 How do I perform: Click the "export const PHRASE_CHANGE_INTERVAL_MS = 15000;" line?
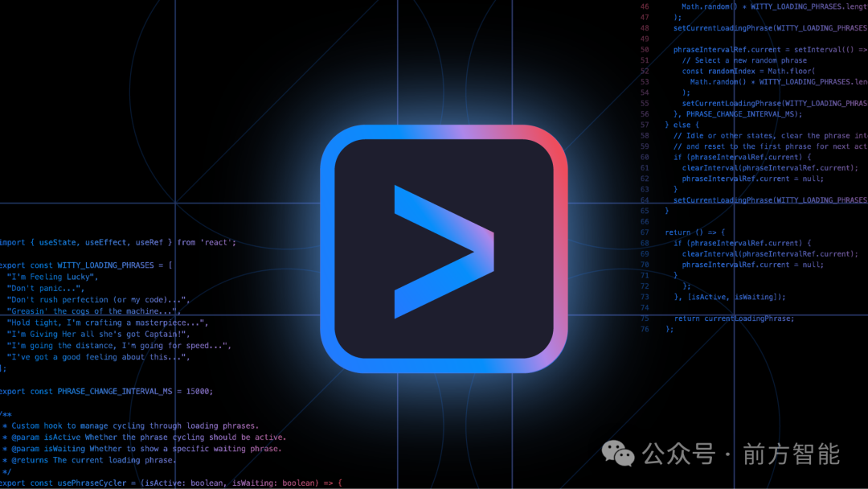pos(106,392)
